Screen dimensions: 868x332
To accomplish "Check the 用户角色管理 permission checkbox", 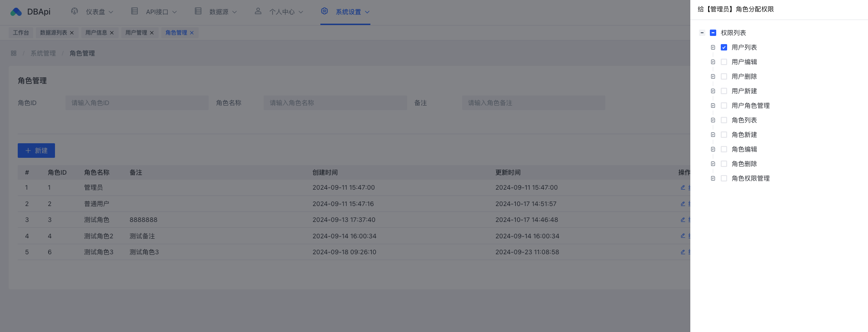I will (724, 106).
